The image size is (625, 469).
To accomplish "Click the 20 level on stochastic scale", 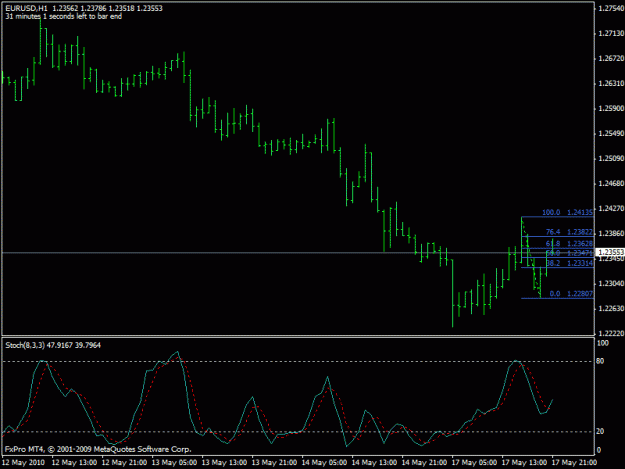I will (x=601, y=431).
